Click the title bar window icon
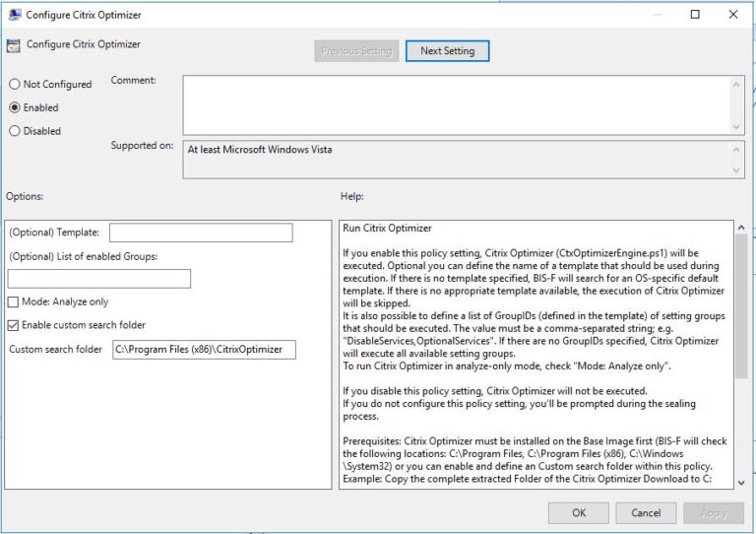 [x=15, y=15]
